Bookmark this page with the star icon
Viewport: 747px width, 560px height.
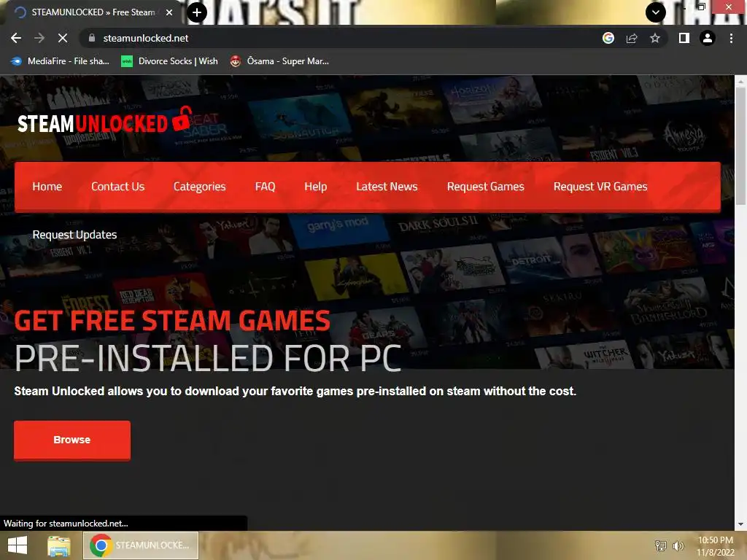click(x=655, y=38)
